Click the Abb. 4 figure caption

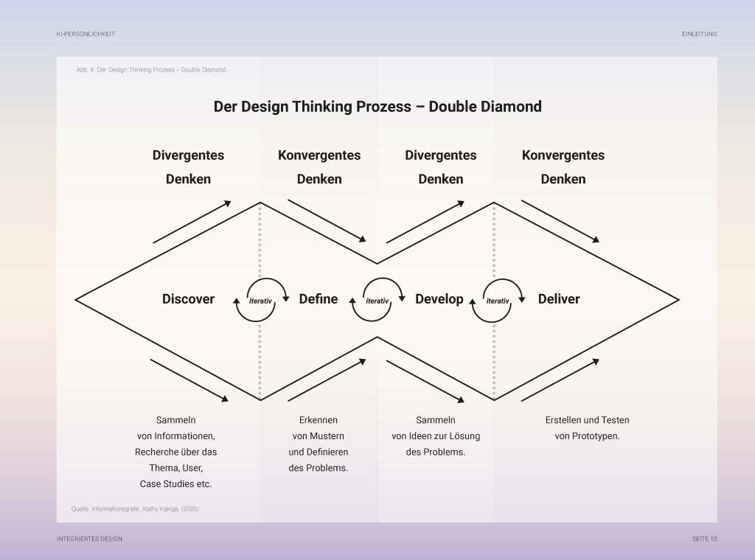click(151, 70)
